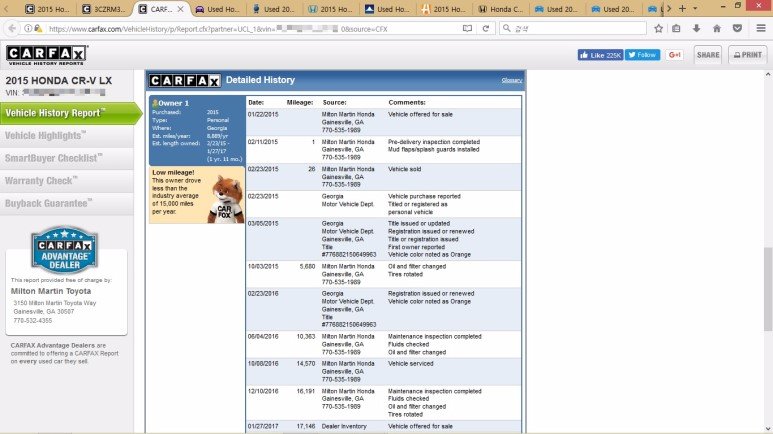Click the lock security icon in address bar
This screenshot has height=434, width=773.
[38, 29]
